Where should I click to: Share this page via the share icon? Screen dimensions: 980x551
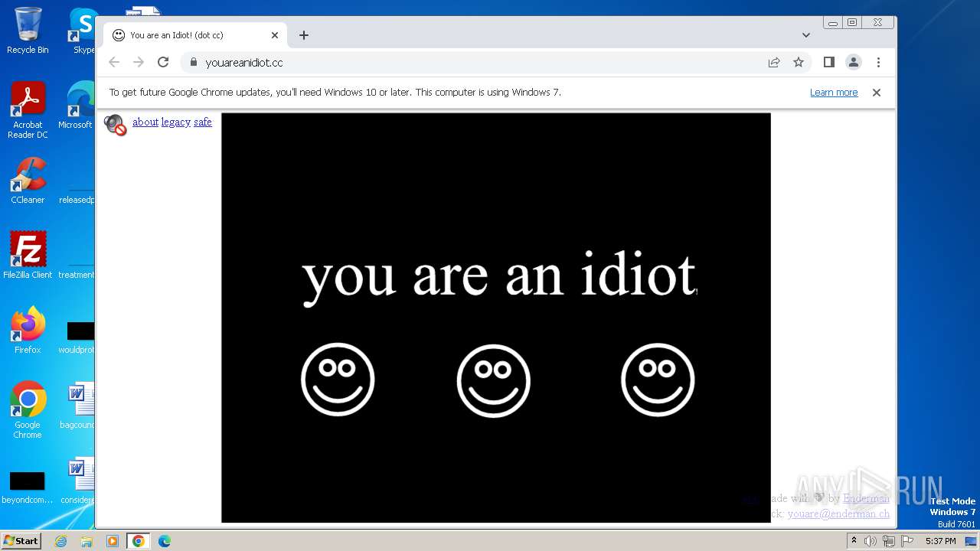[774, 62]
